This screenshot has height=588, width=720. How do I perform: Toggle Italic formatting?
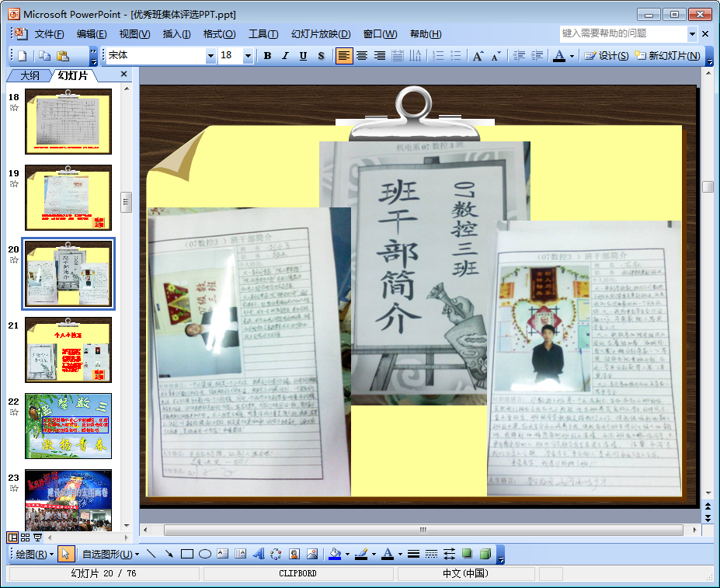click(x=285, y=56)
